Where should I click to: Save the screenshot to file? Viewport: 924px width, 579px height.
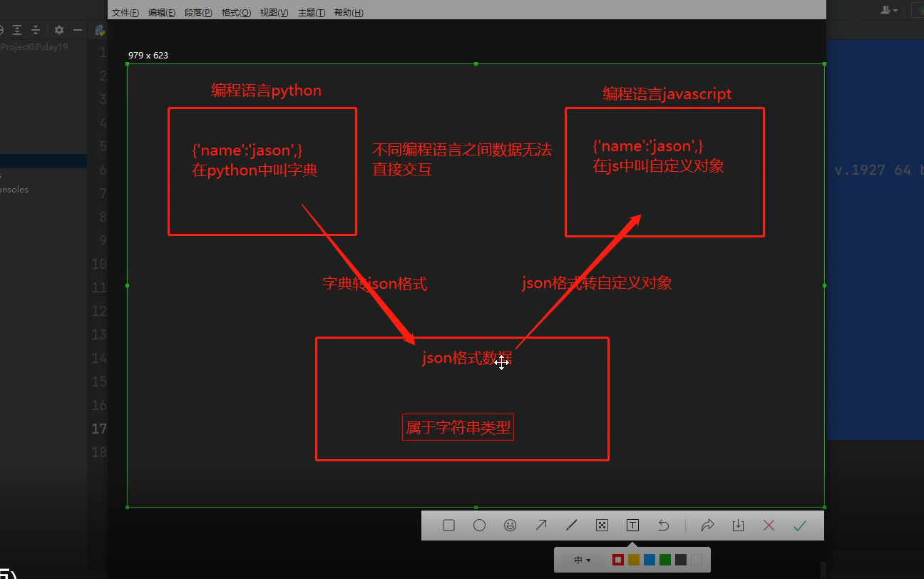(x=738, y=526)
